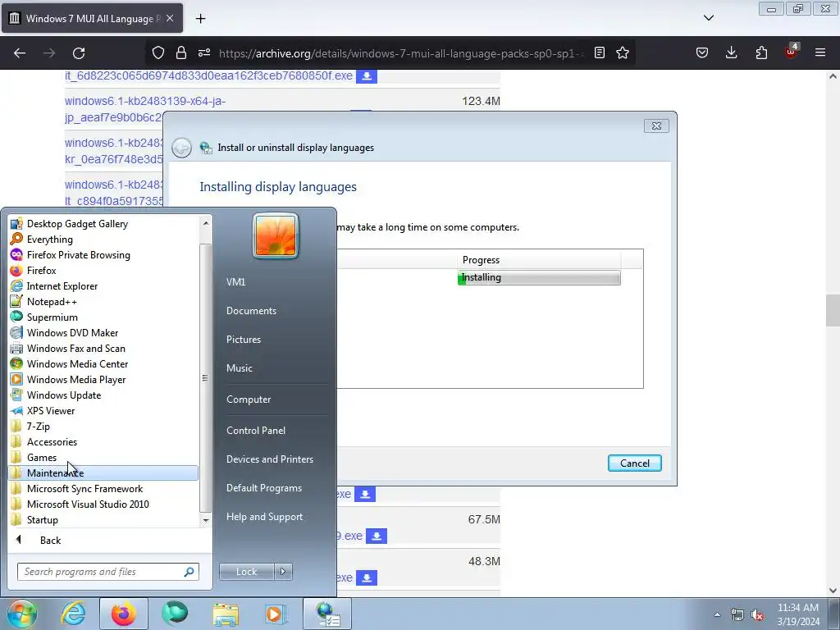Open Devices and Printers

click(x=269, y=459)
